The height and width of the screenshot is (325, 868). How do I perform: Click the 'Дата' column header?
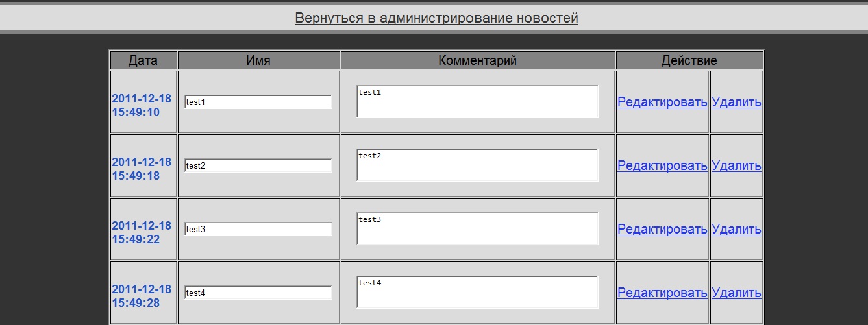pos(143,60)
